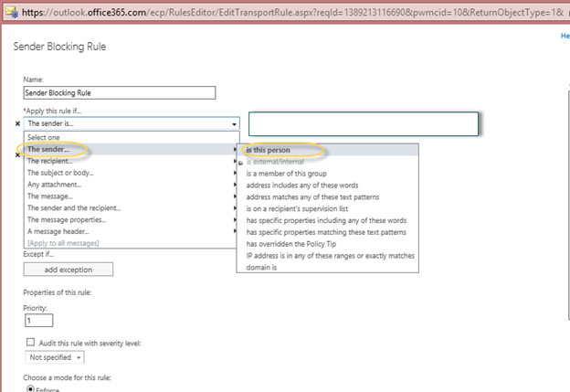Select 'A message header...' entry
Image resolution: width=570 pixels, height=392 pixels.
(130, 231)
